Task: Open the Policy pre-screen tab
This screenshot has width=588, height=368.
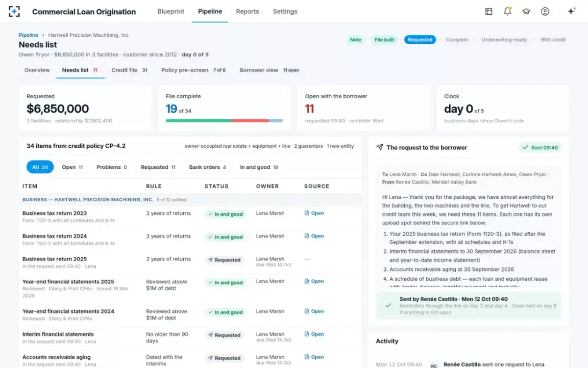Action: pyautogui.click(x=194, y=70)
